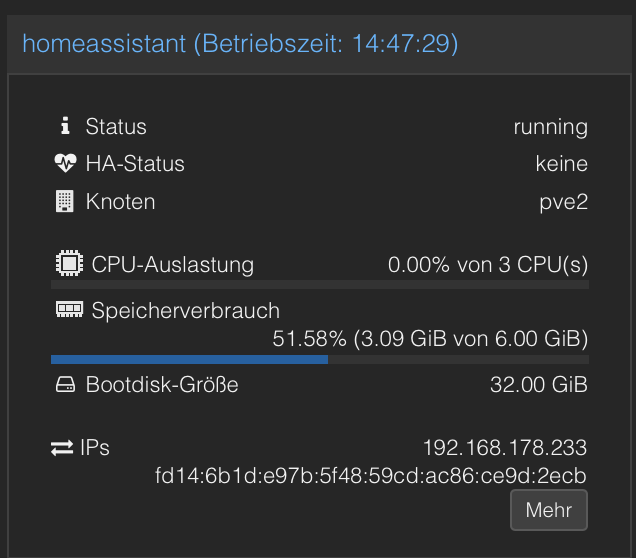Click the homeassistant Betriebszeit panel title
The width and height of the screenshot is (636, 558).
pyautogui.click(x=240, y=43)
